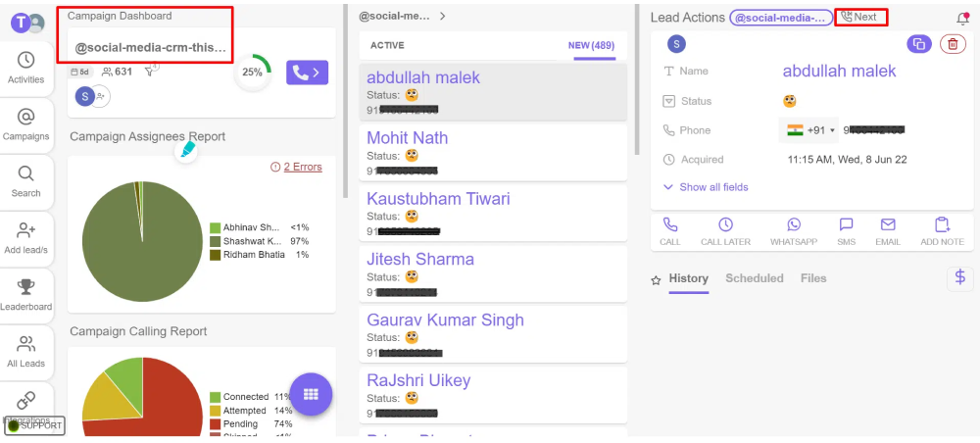The height and width of the screenshot is (443, 980).
Task: Click the Next lead button
Action: point(860,18)
